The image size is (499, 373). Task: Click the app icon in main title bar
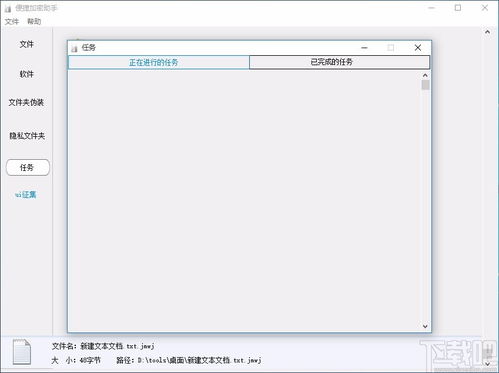[8, 8]
